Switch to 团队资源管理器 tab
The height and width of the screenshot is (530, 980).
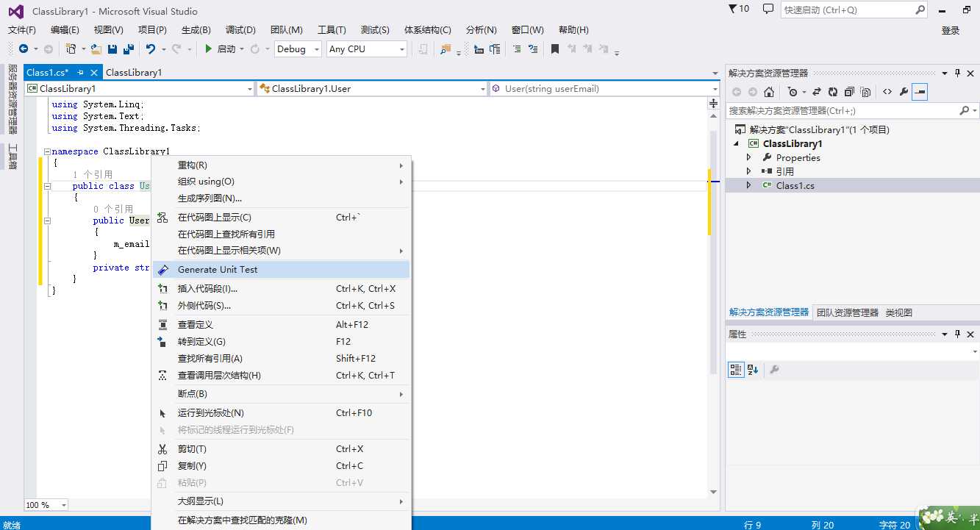point(848,312)
